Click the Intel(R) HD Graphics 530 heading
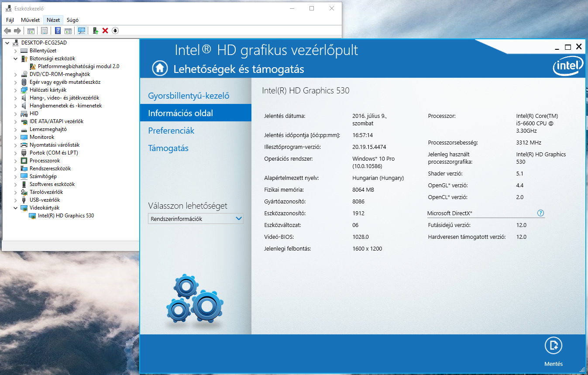The image size is (588, 375). [x=306, y=91]
